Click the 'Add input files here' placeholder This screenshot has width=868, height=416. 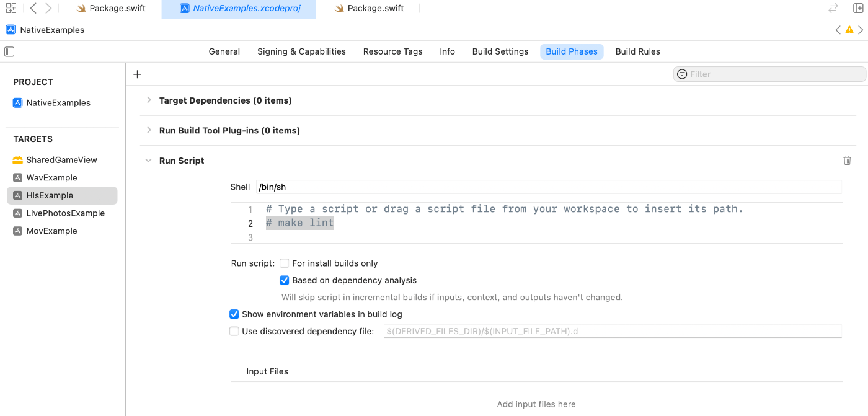tap(536, 404)
